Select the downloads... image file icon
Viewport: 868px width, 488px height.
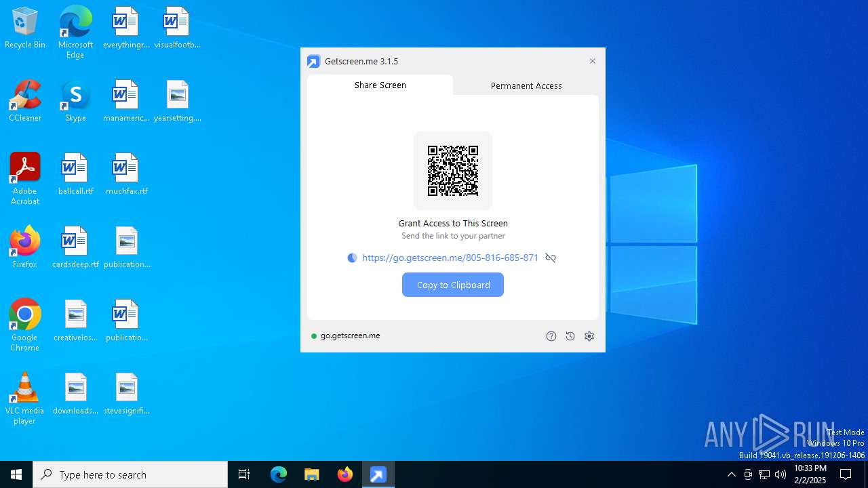75,394
